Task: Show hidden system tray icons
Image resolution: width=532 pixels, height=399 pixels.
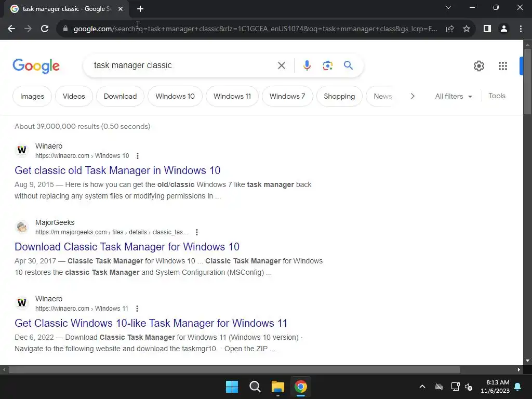Action: (422, 387)
